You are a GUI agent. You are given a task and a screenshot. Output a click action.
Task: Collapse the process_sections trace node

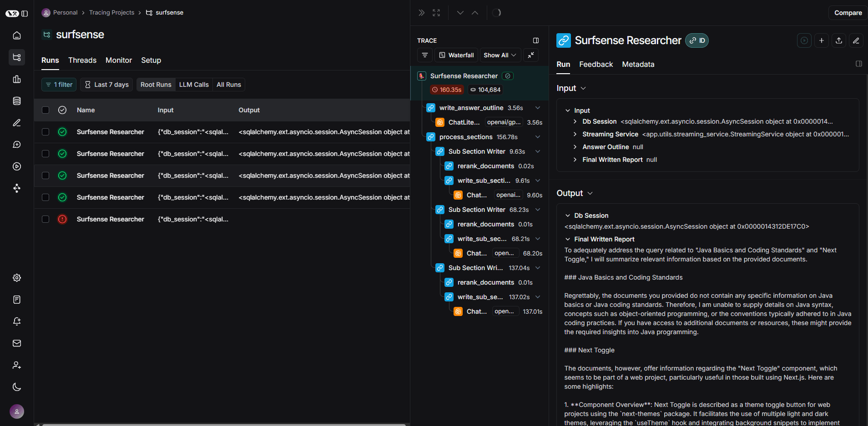538,137
